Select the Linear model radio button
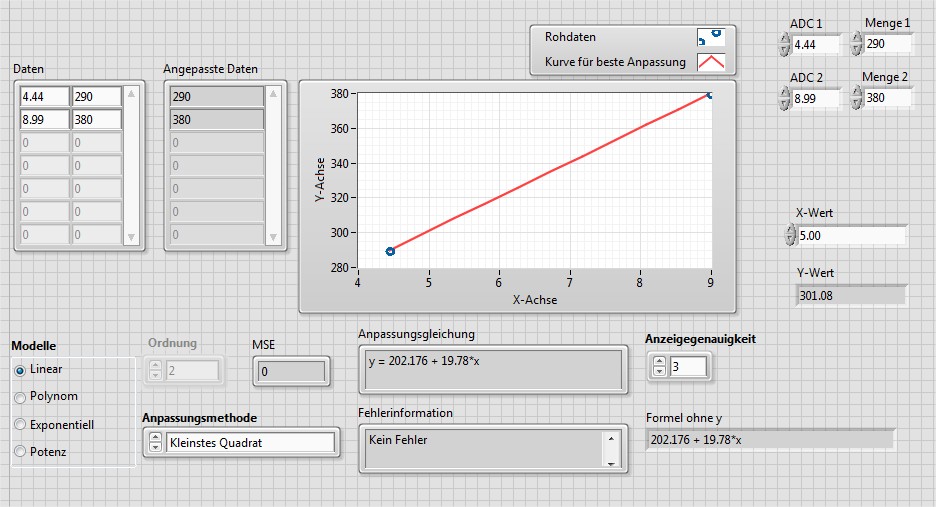The height and width of the screenshot is (507, 936). 20,370
